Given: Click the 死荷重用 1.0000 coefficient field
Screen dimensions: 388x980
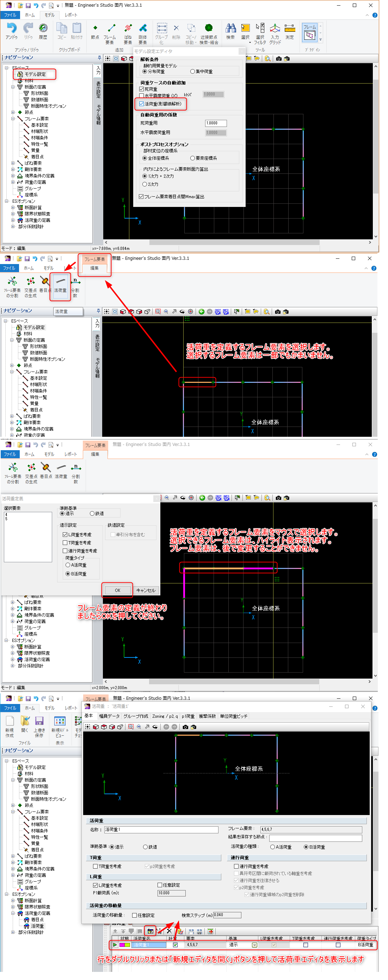Looking at the screenshot, I should pos(216,123).
